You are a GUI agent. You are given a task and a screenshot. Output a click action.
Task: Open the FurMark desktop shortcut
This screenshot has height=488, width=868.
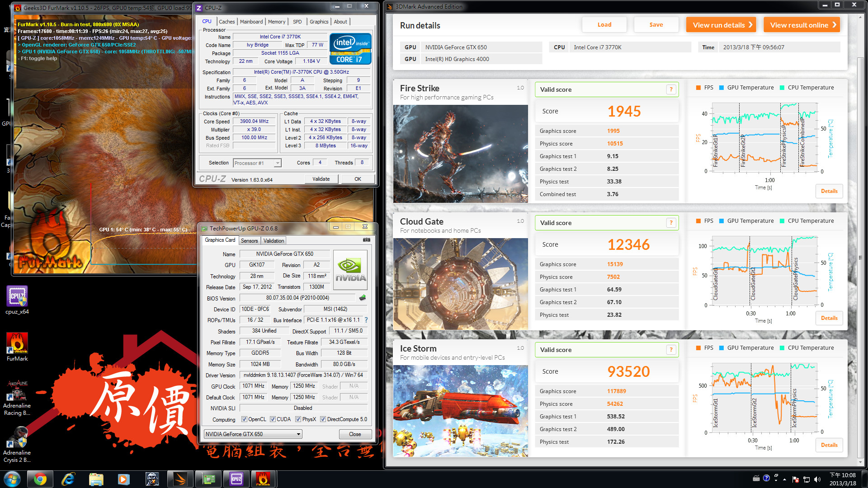point(17,347)
